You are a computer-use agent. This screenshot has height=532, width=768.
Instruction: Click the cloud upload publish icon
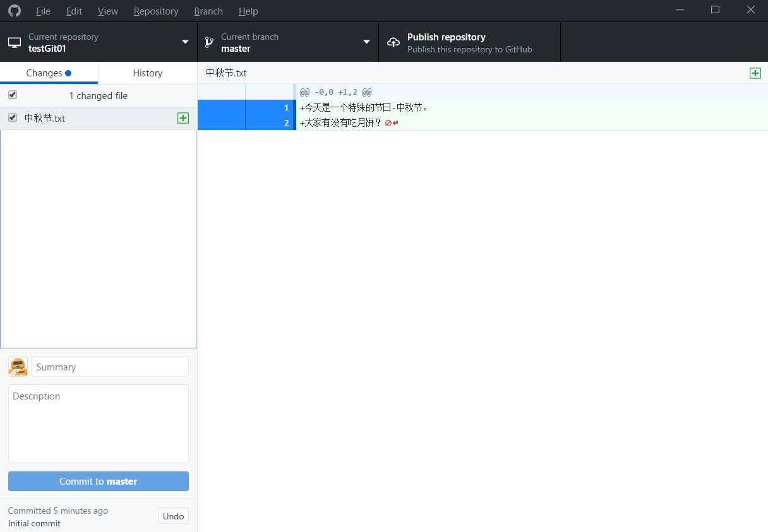click(x=393, y=42)
